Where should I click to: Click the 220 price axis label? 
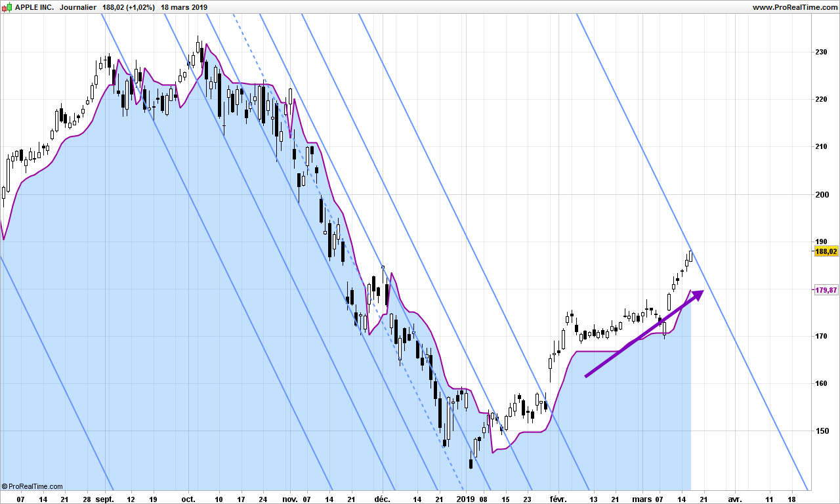click(821, 99)
